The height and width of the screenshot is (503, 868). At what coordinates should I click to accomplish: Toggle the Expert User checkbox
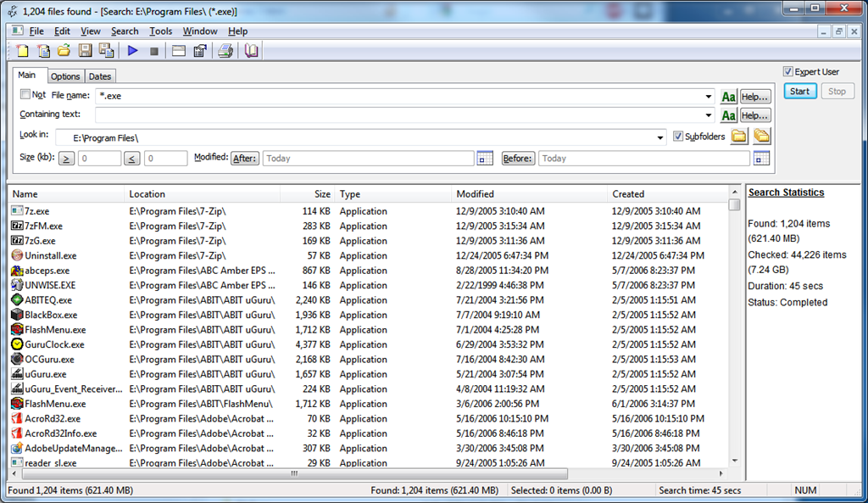[x=788, y=71]
